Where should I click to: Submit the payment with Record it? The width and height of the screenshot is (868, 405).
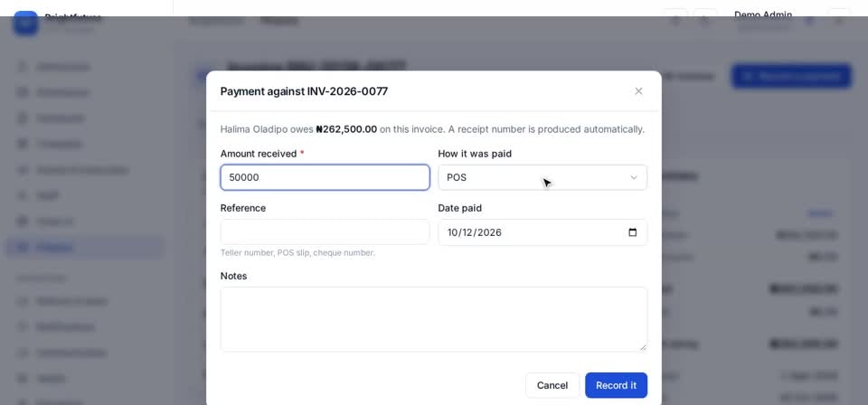[616, 385]
